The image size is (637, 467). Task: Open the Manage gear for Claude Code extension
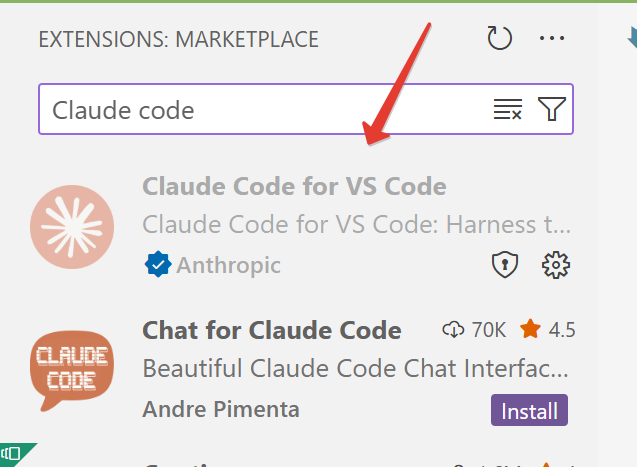(555, 265)
